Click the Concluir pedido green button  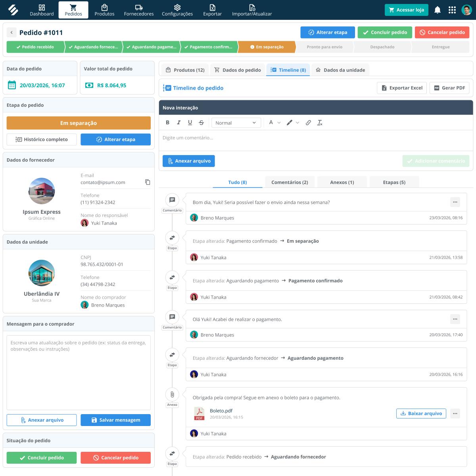point(384,32)
